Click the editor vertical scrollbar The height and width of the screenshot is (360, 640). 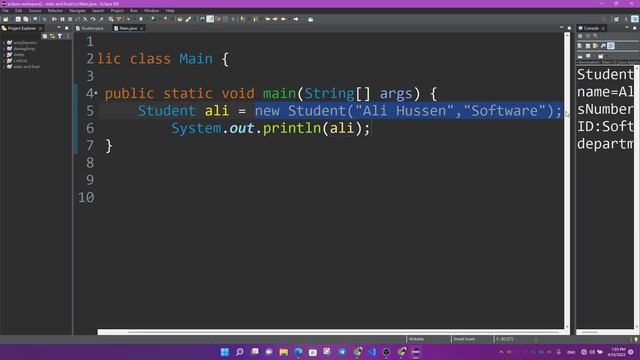(x=567, y=181)
